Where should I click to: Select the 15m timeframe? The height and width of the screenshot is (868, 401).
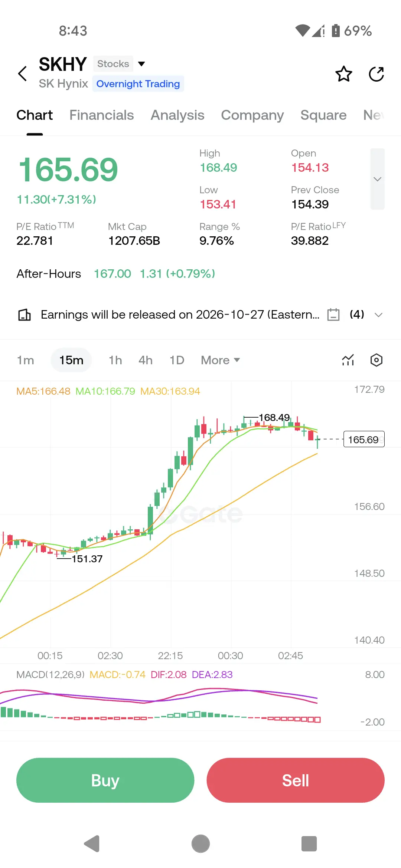coord(71,360)
